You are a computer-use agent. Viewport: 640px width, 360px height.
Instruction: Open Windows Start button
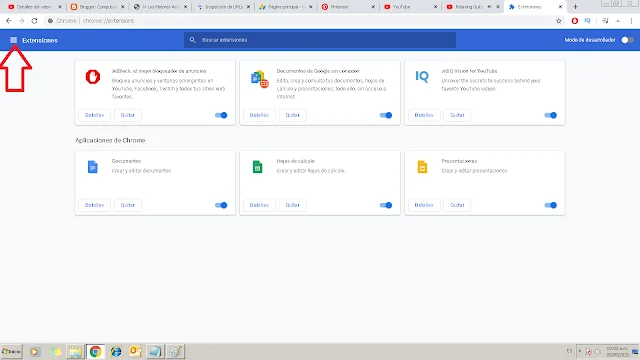[x=11, y=351]
